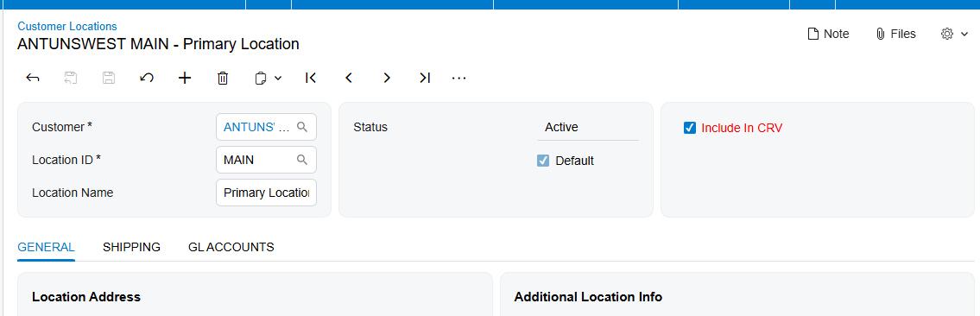
Task: Switch to the GENERAL tab
Action: click(x=47, y=247)
